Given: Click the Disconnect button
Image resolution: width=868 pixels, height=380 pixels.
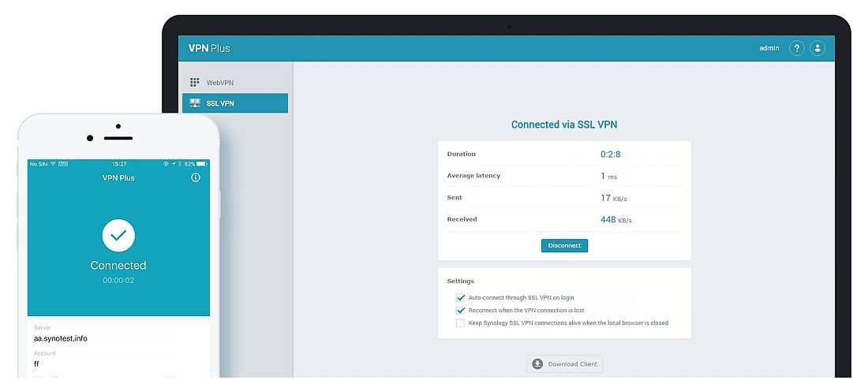Looking at the screenshot, I should [564, 246].
